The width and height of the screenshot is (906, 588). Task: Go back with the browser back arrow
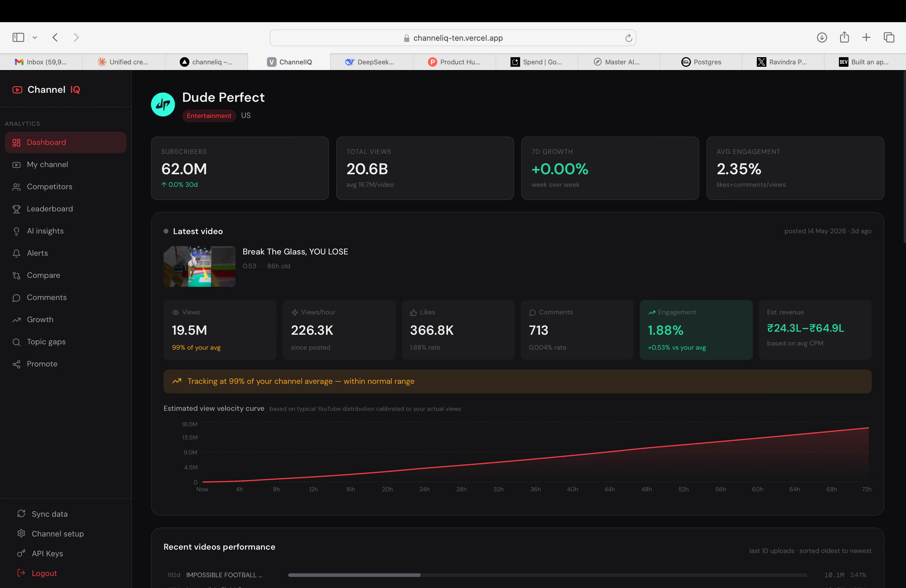[55, 37]
